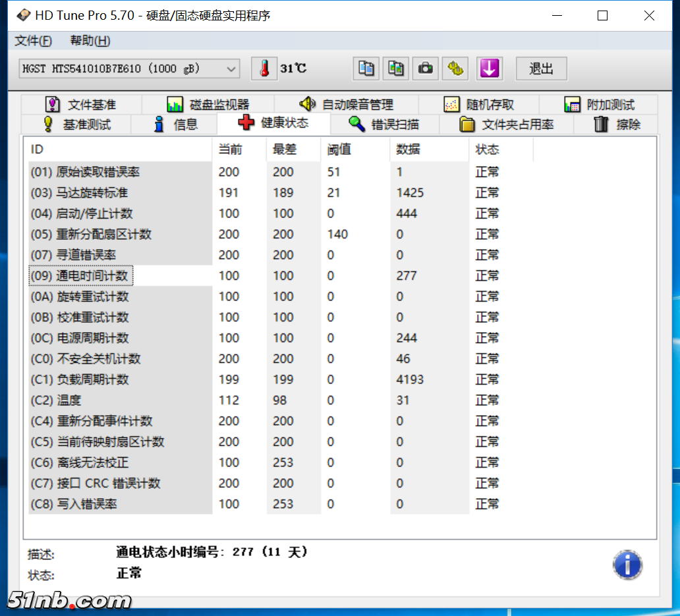Screen dimensions: 680x616
Task: Expand the hard drive selection dropdown
Action: (231, 69)
